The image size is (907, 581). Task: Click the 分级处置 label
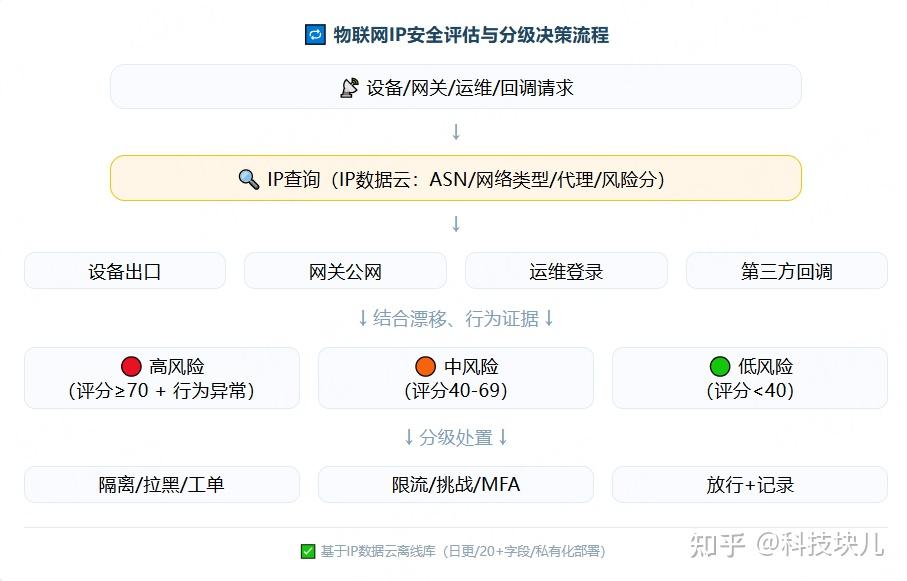456,438
